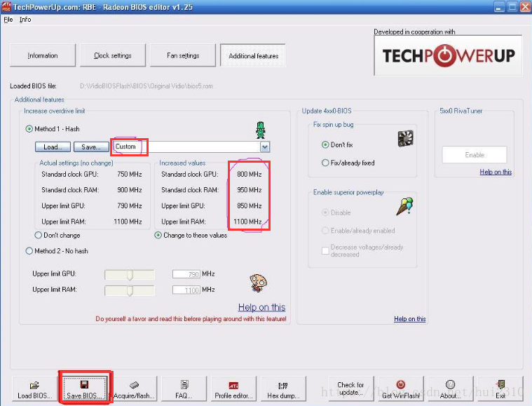Viewport: 532px width, 406px height.
Task: Click the 790 MHz GPU limit field
Action: [x=186, y=274]
